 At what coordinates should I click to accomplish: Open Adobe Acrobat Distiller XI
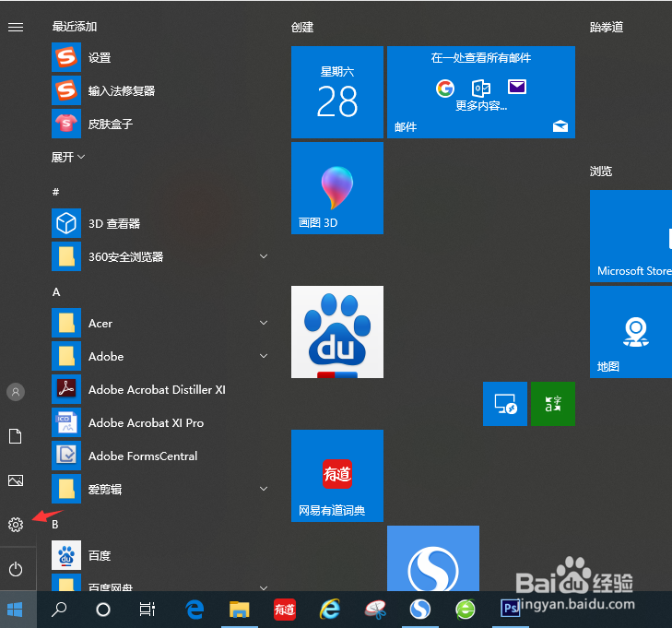(x=159, y=390)
